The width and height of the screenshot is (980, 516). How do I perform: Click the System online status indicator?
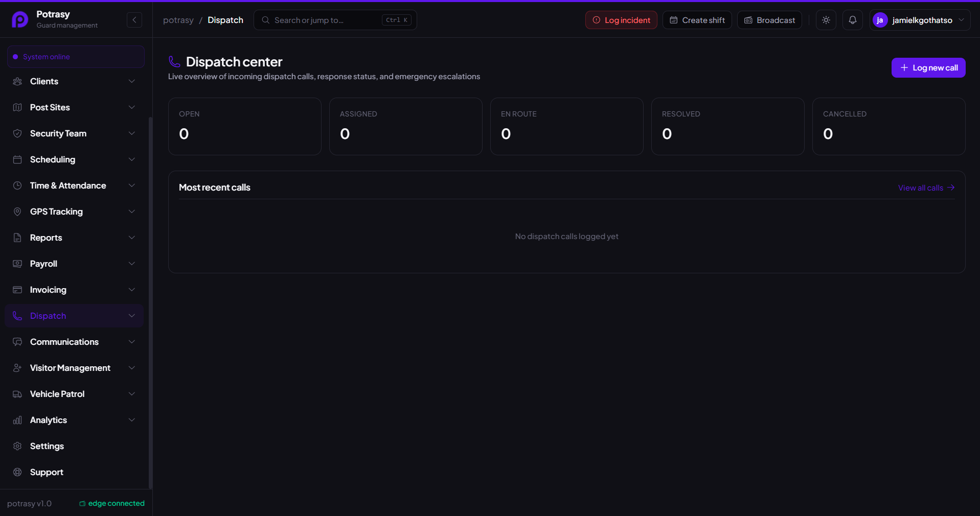click(x=76, y=57)
